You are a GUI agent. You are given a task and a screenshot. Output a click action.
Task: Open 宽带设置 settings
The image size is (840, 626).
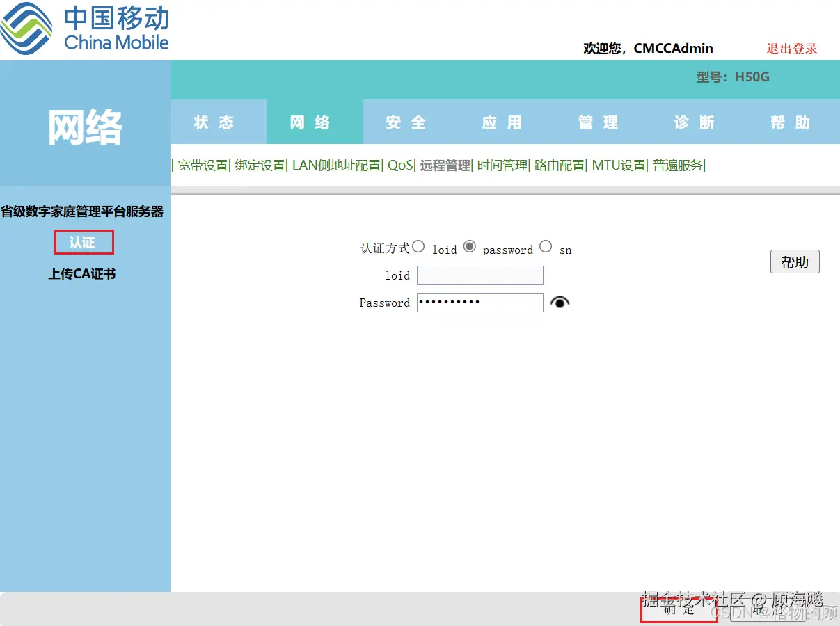200,166
